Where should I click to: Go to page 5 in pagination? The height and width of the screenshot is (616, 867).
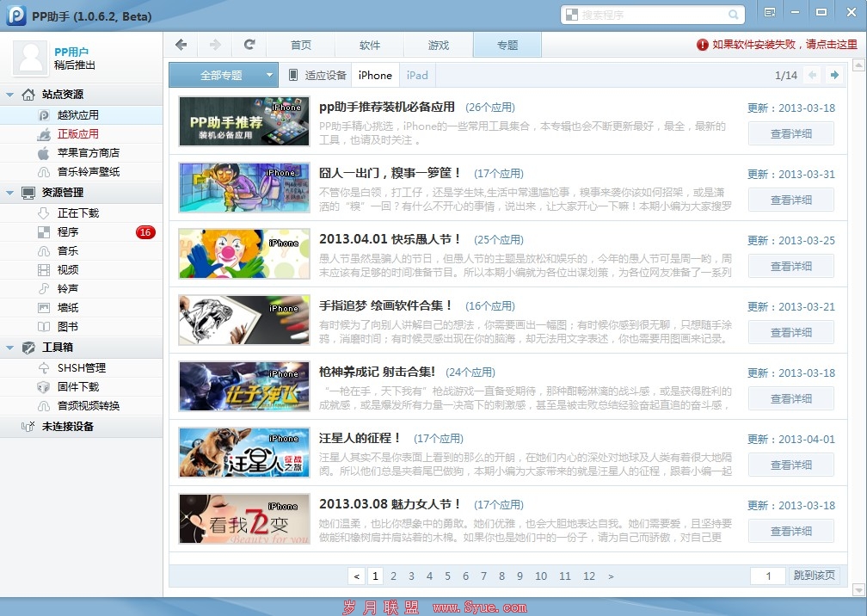point(447,576)
